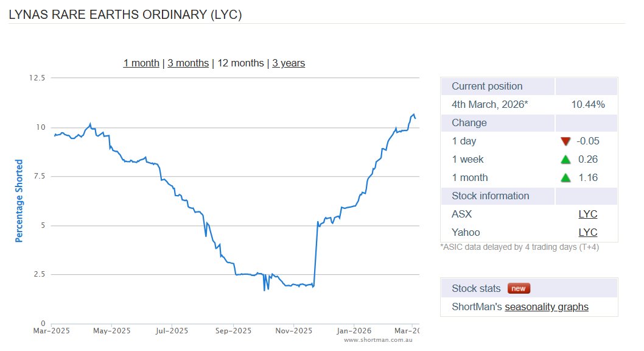Open the Yahoo LYC stock link

tap(587, 232)
